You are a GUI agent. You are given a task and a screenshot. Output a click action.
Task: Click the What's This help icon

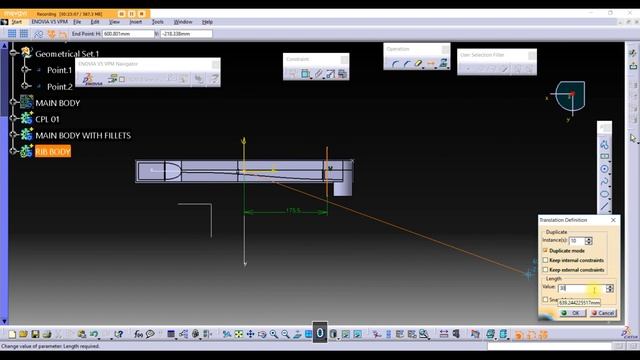pyautogui.click(x=118, y=334)
